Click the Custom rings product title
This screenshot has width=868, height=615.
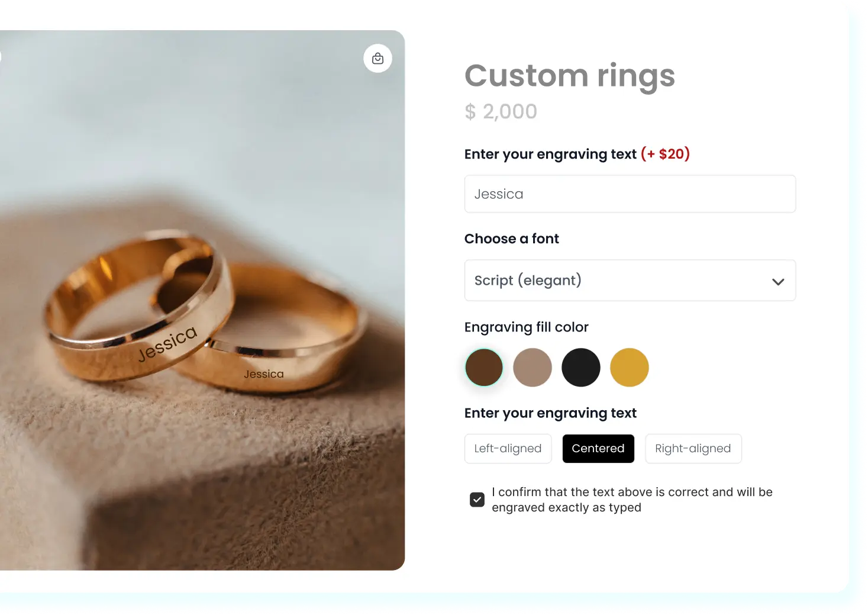tap(569, 76)
